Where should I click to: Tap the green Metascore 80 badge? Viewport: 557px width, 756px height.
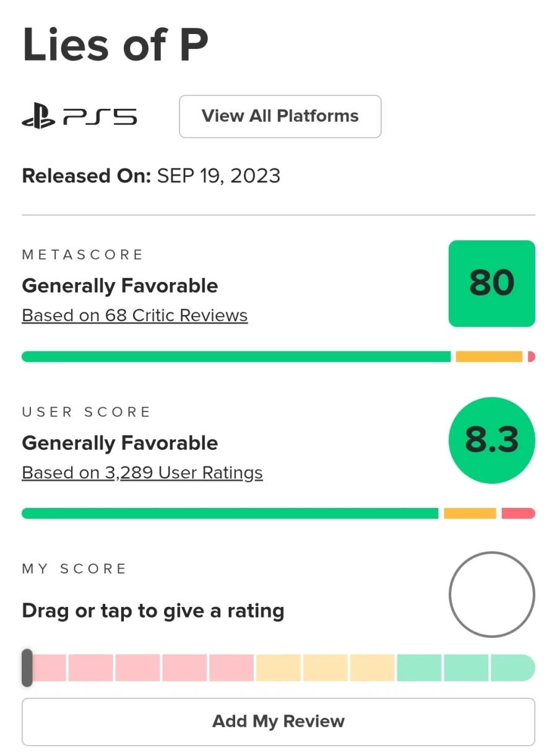tap(491, 283)
